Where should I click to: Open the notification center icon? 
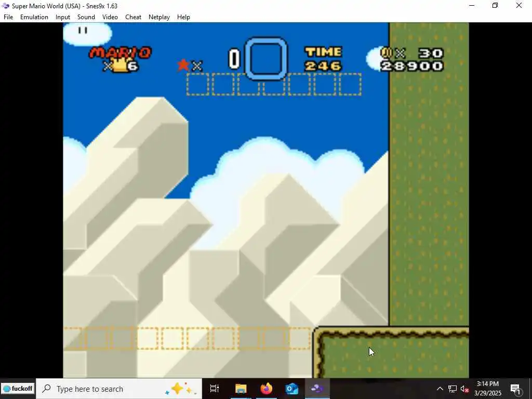(x=516, y=389)
